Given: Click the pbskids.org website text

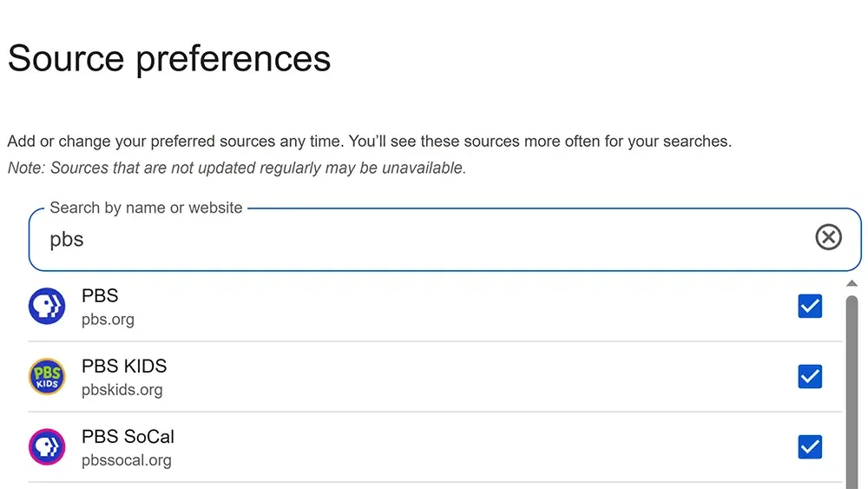Looking at the screenshot, I should click(x=122, y=390).
